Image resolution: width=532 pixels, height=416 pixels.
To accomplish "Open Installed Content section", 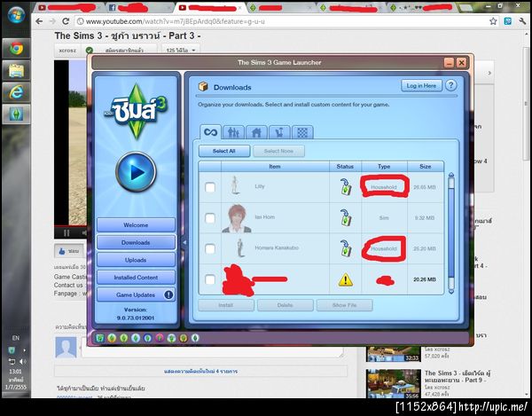I will 136,278.
